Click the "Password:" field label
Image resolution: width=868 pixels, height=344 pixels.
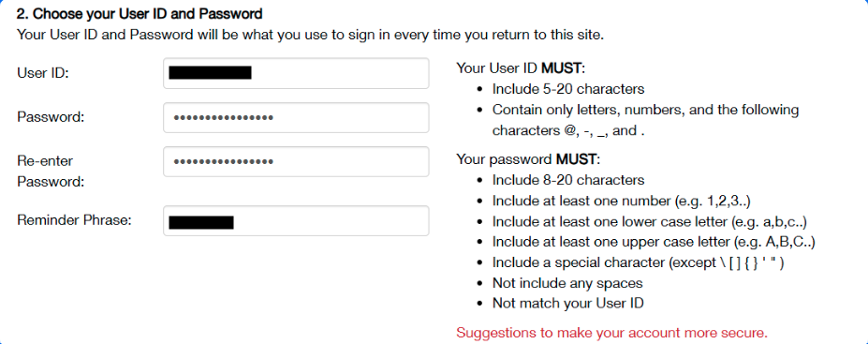(x=51, y=117)
